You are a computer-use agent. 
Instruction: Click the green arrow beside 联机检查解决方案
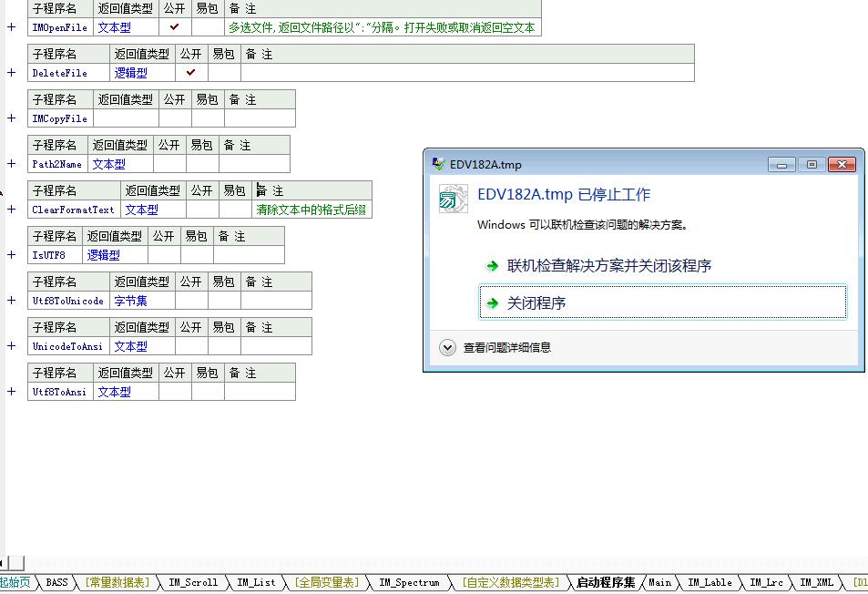(x=492, y=266)
